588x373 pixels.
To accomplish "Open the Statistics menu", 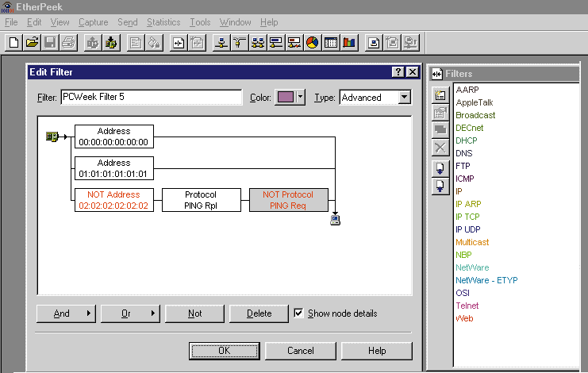I will coord(163,22).
